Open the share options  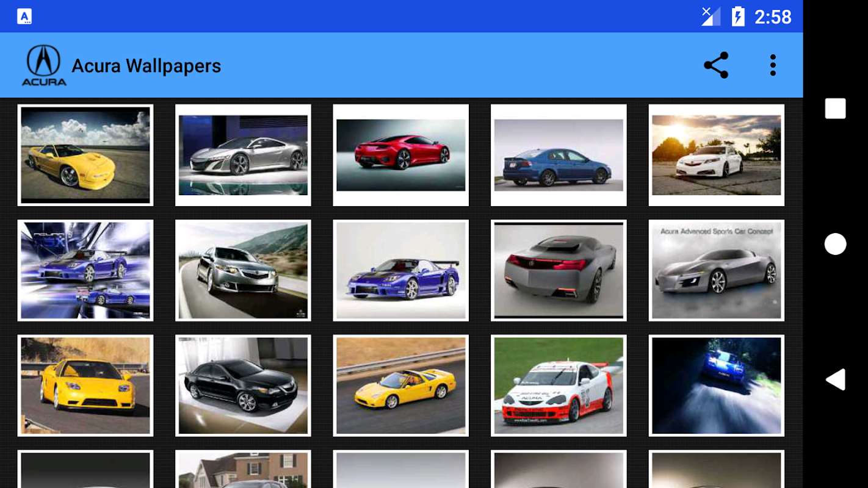pos(716,65)
